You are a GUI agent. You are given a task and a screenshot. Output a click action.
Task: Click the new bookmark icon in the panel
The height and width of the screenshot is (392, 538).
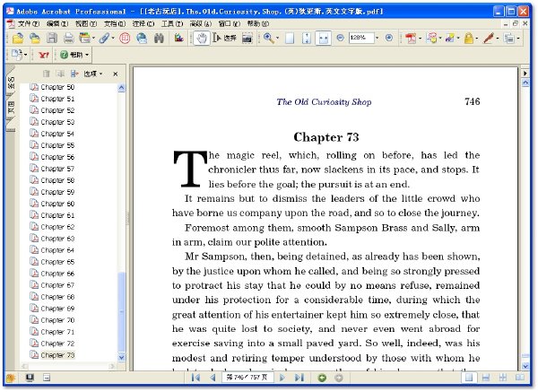pos(74,74)
